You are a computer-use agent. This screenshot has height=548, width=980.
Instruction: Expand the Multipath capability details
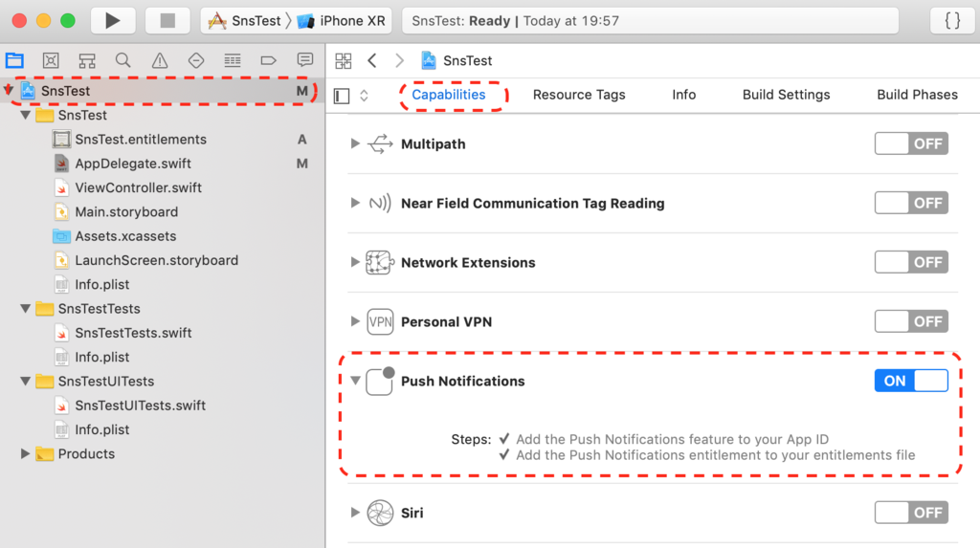[355, 143]
